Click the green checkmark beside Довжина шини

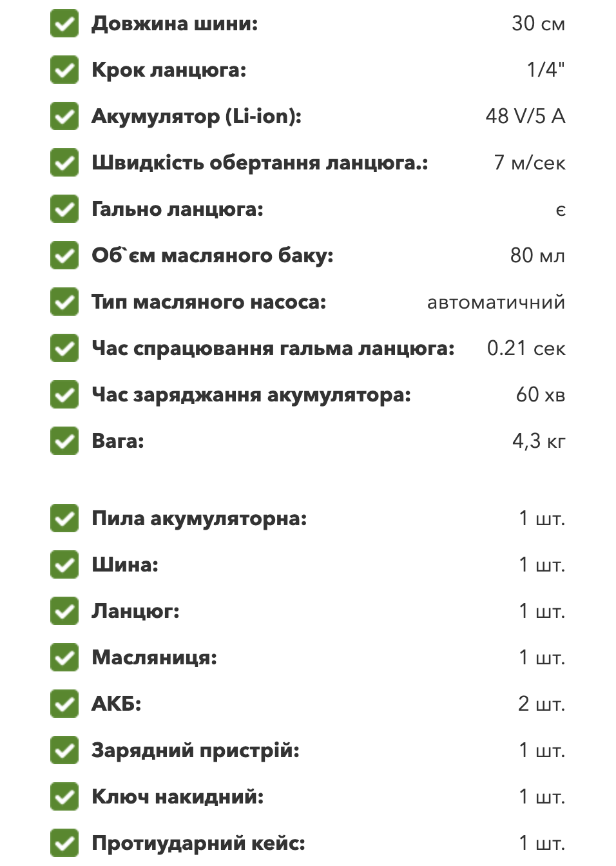click(x=64, y=24)
